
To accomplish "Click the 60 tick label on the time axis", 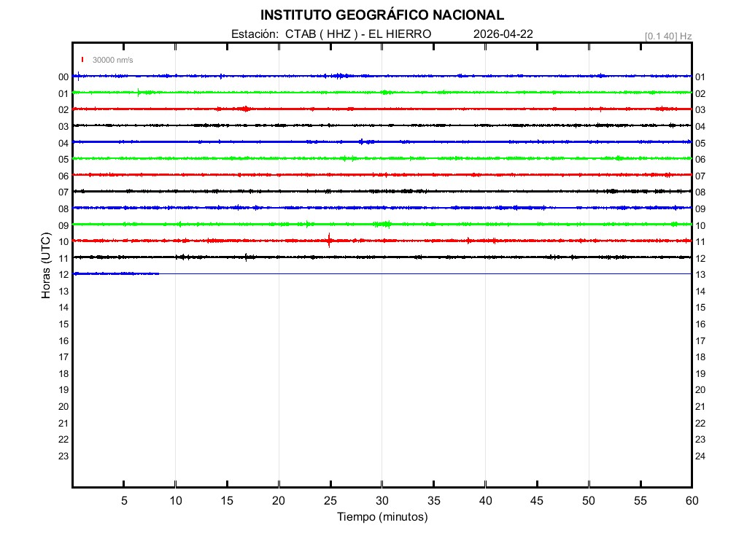I will click(691, 500).
